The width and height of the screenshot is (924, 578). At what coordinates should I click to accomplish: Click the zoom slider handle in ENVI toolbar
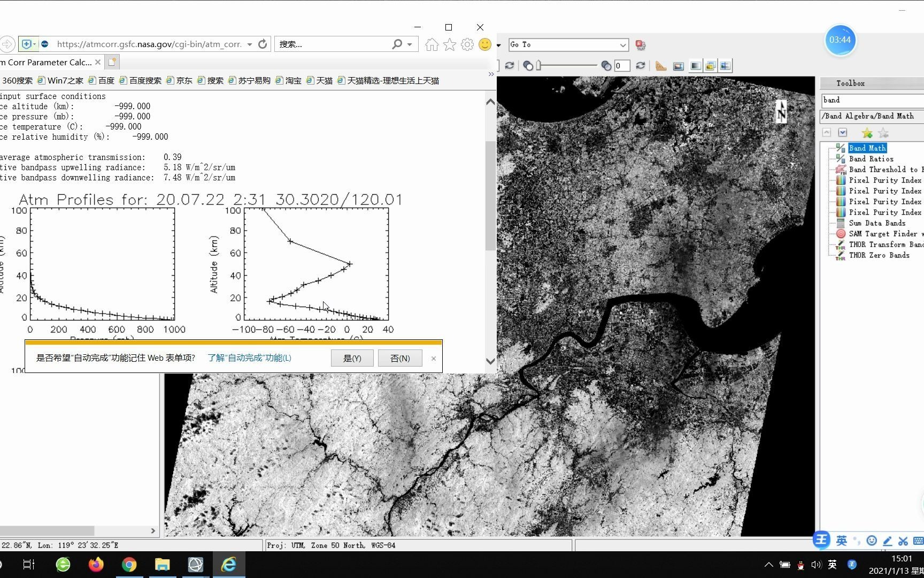click(539, 65)
